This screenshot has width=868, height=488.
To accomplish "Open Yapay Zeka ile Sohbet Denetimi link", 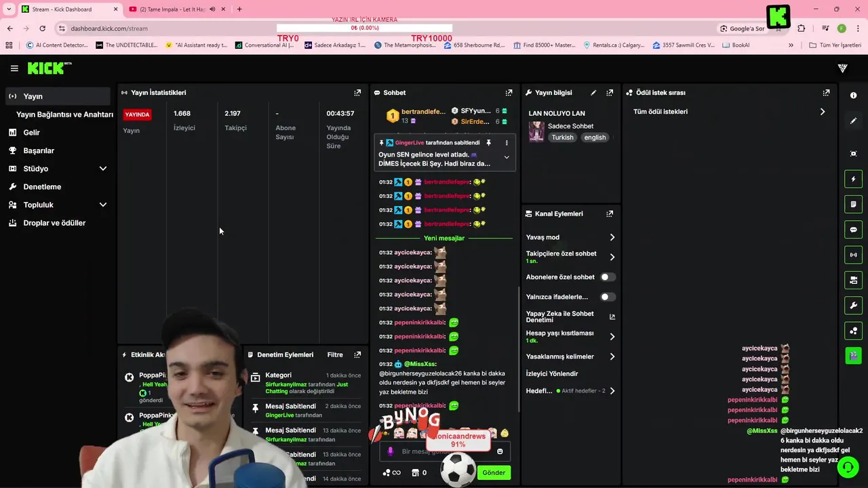I will pyautogui.click(x=570, y=317).
